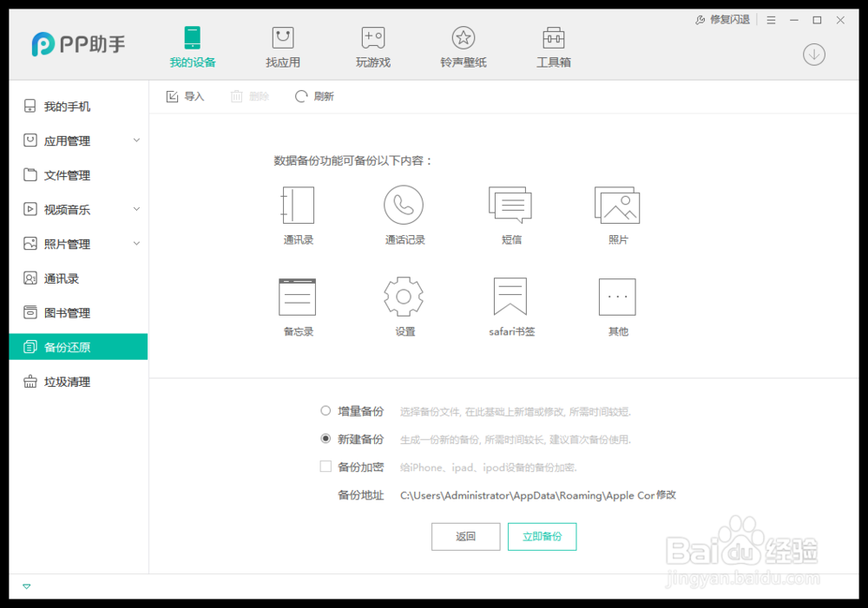Image resolution: width=868 pixels, height=608 pixels.
Task: Select the 短信 messages icon
Action: pyautogui.click(x=510, y=205)
